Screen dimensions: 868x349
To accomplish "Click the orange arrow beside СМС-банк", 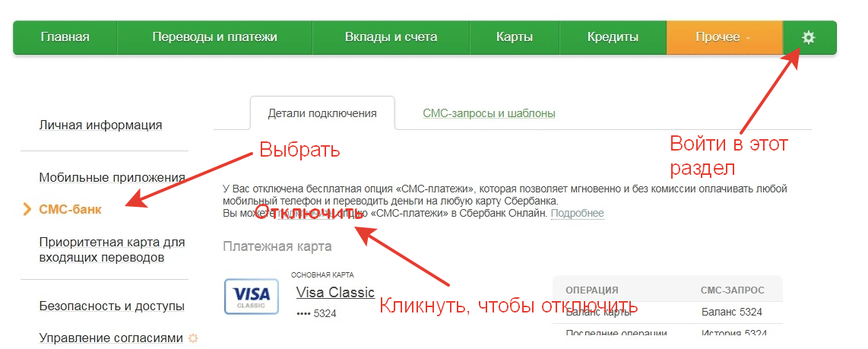I will click(x=27, y=209).
